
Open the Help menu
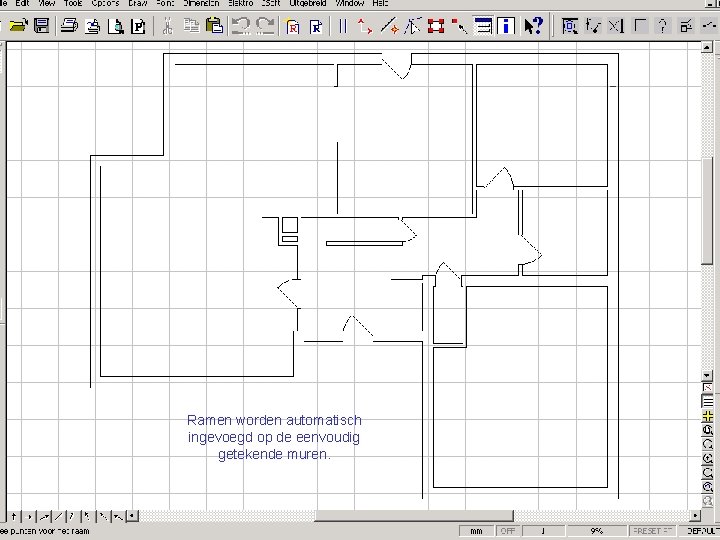(x=380, y=3)
